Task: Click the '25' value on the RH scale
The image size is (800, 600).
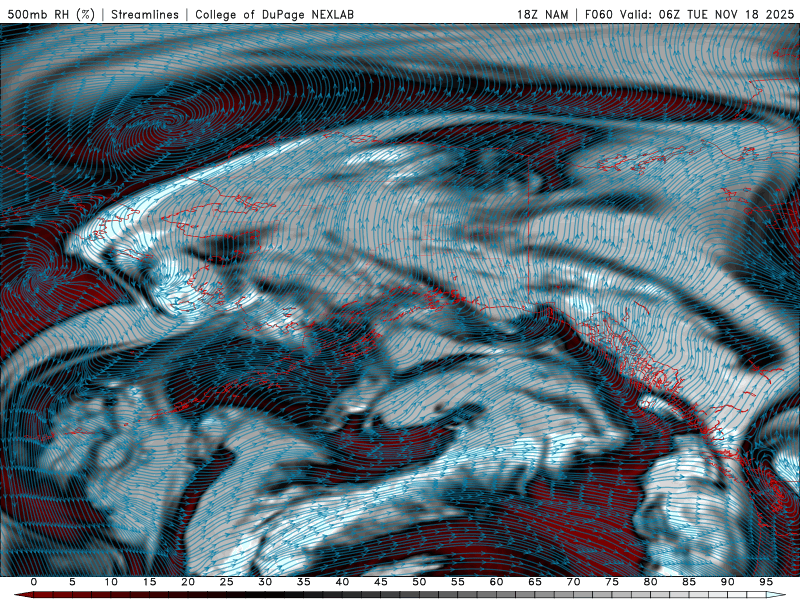Action: pyautogui.click(x=227, y=582)
